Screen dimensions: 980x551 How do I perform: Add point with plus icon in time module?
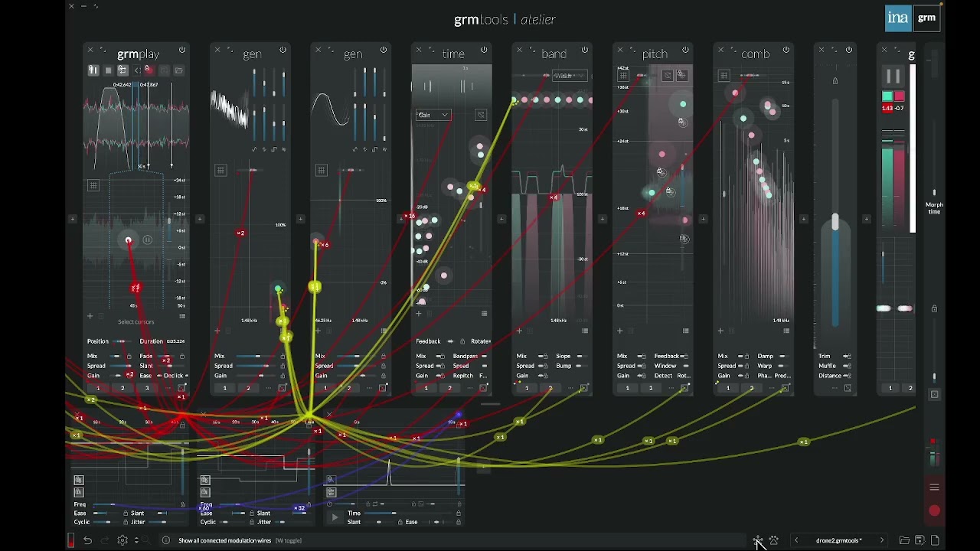[419, 313]
